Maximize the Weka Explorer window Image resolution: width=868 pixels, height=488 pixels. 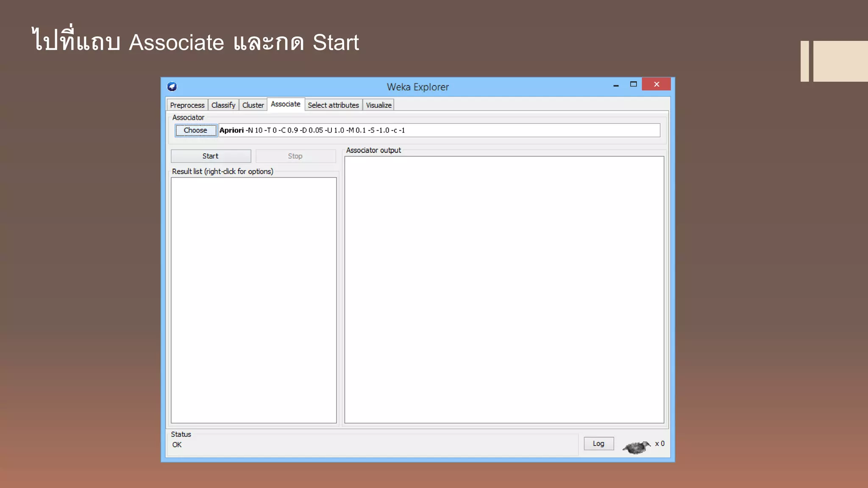coord(633,84)
